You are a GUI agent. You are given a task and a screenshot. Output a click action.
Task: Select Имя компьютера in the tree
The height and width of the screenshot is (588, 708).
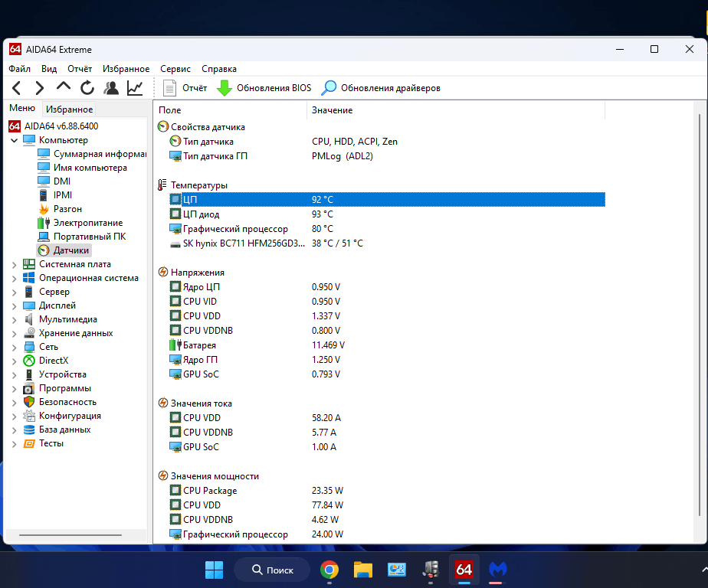[82, 168]
